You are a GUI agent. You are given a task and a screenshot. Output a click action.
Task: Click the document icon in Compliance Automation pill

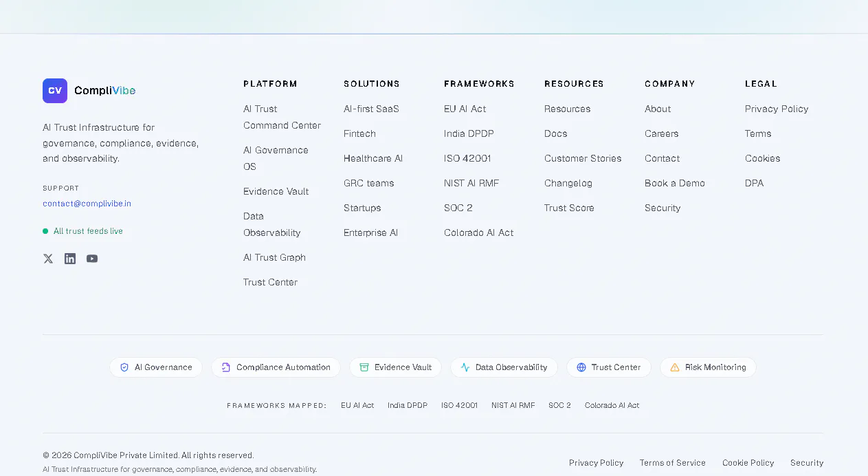point(226,367)
